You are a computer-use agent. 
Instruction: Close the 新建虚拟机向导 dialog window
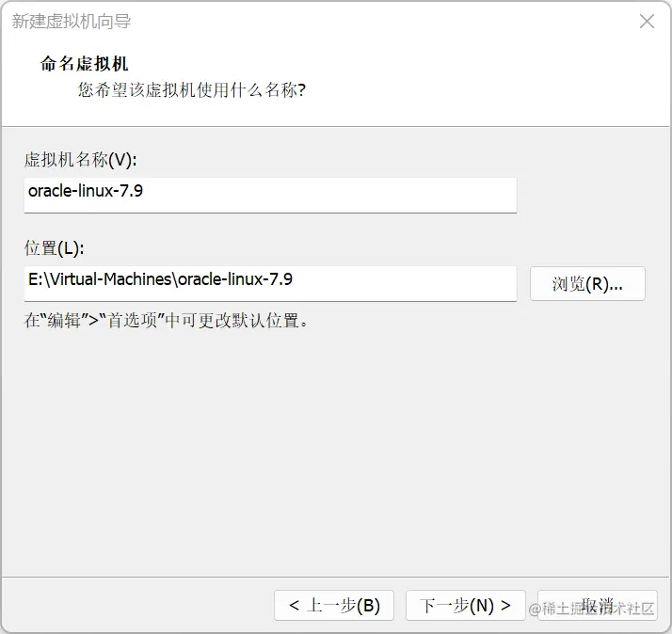647,22
